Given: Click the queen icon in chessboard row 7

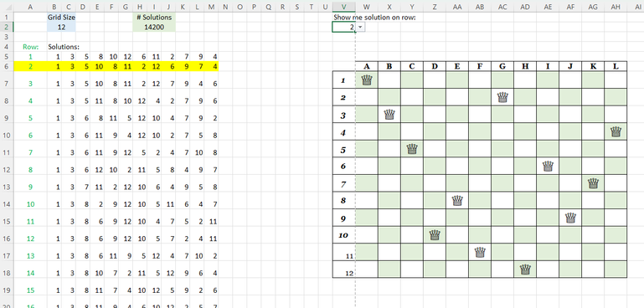Looking at the screenshot, I should (593, 183).
